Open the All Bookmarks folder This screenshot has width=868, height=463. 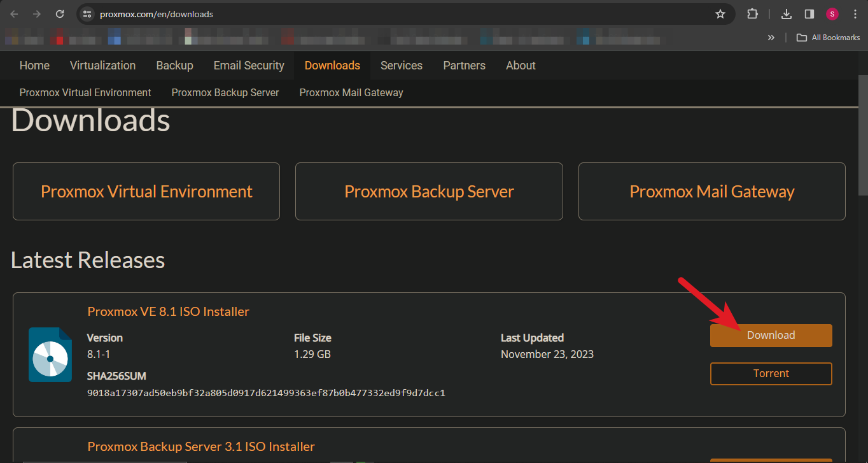coord(829,38)
